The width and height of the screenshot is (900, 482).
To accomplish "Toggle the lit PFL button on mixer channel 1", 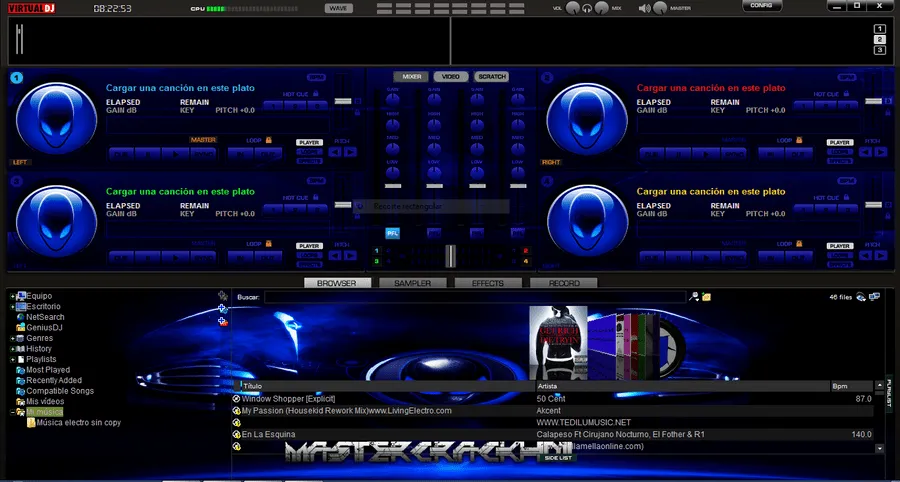I will point(393,233).
